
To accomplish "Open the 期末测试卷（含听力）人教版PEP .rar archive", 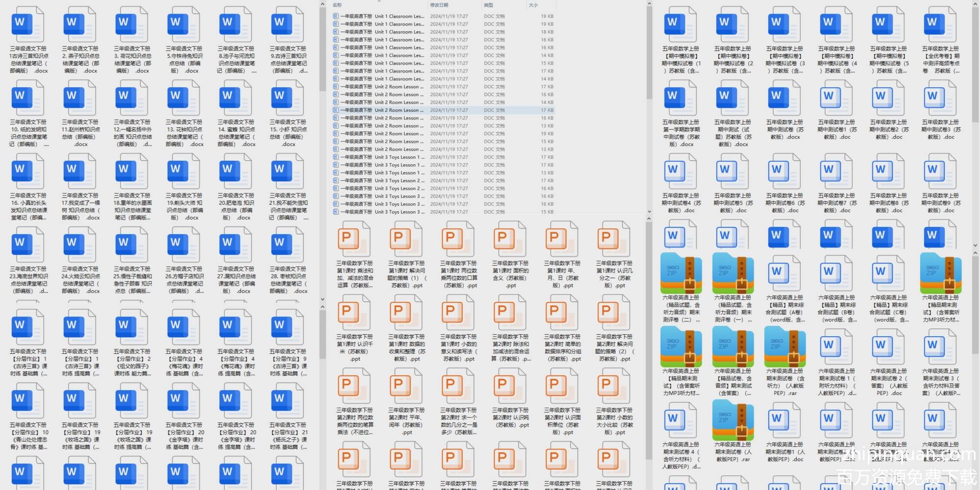I will point(784,346).
